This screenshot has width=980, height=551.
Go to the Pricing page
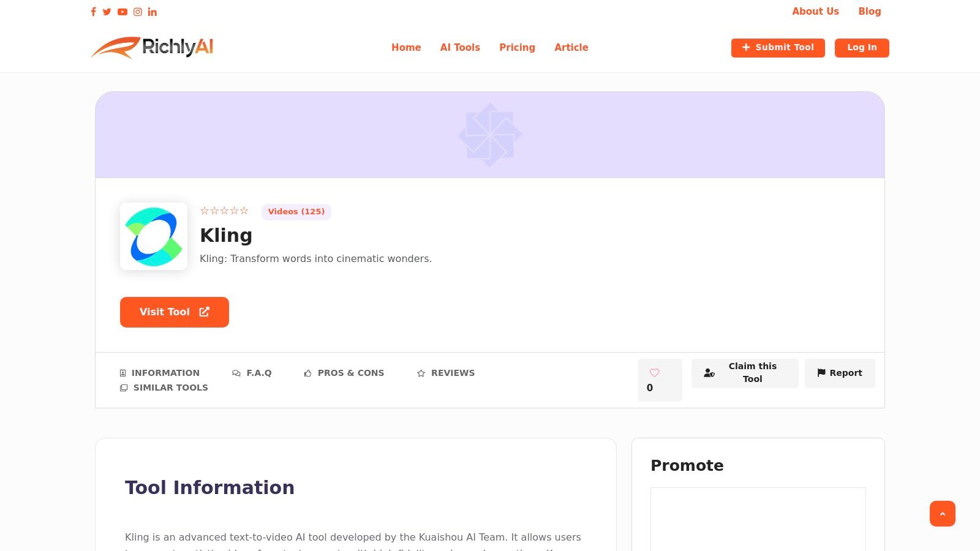(x=517, y=48)
